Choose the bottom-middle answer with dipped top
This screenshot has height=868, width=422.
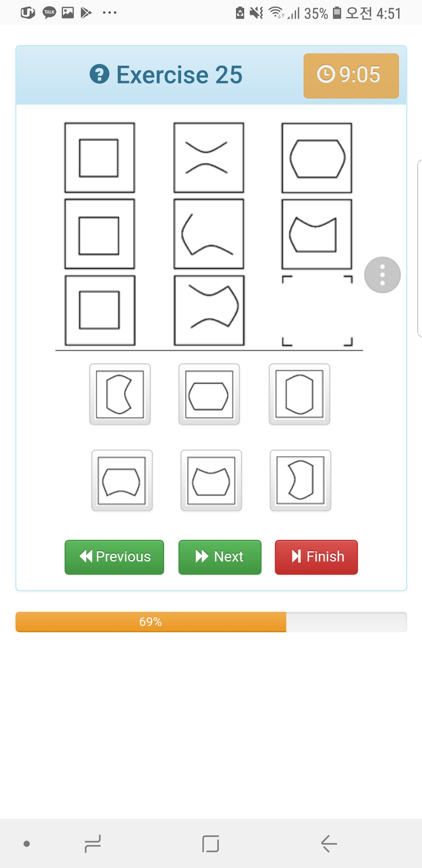pyautogui.click(x=211, y=480)
